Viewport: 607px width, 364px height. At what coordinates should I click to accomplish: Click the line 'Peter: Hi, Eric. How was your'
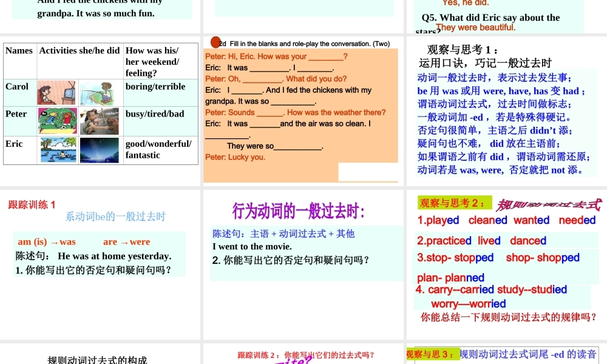(276, 56)
